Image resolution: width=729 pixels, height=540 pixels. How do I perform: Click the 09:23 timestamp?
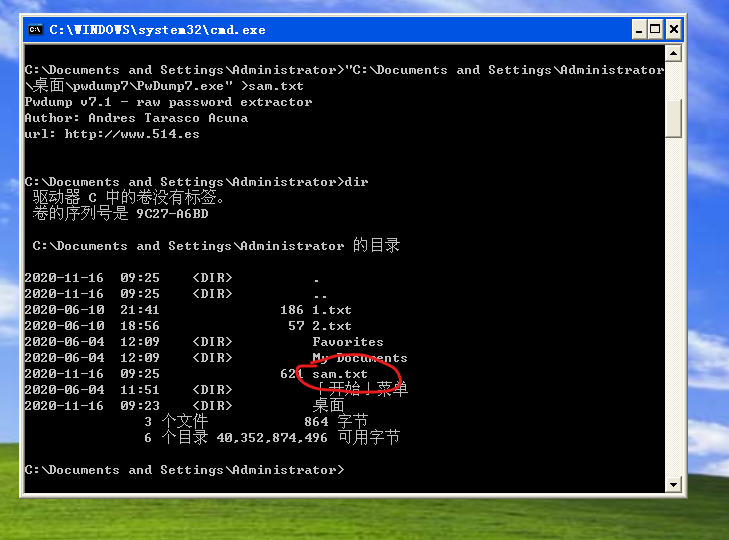tap(140, 406)
